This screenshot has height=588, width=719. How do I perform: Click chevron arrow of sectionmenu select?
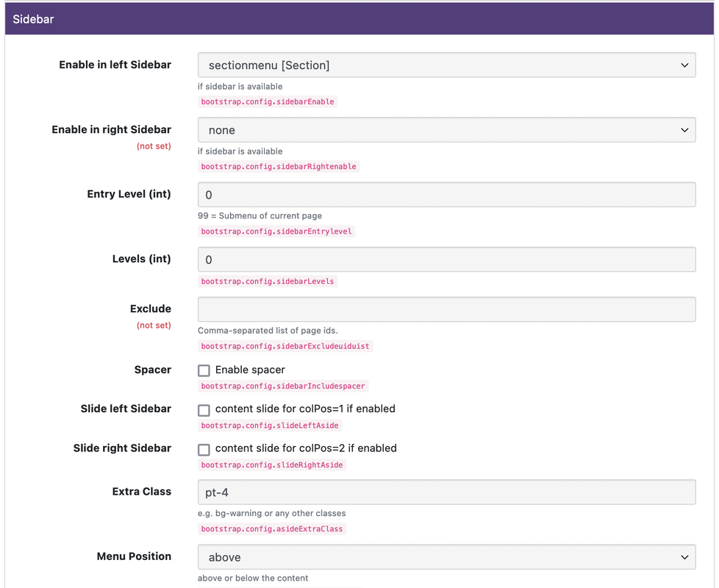(684, 65)
